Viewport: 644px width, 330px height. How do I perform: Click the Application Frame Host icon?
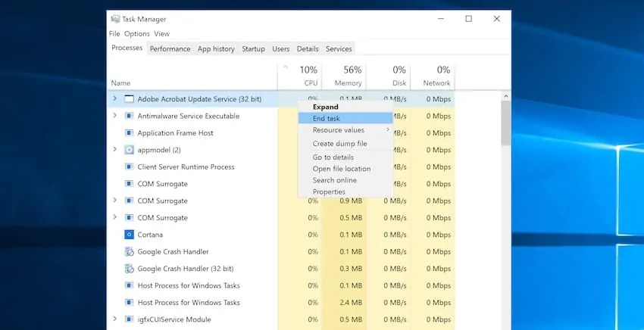(x=129, y=133)
